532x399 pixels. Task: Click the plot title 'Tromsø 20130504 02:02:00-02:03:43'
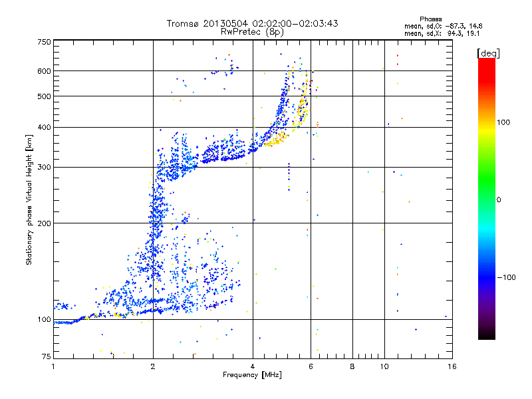click(252, 23)
